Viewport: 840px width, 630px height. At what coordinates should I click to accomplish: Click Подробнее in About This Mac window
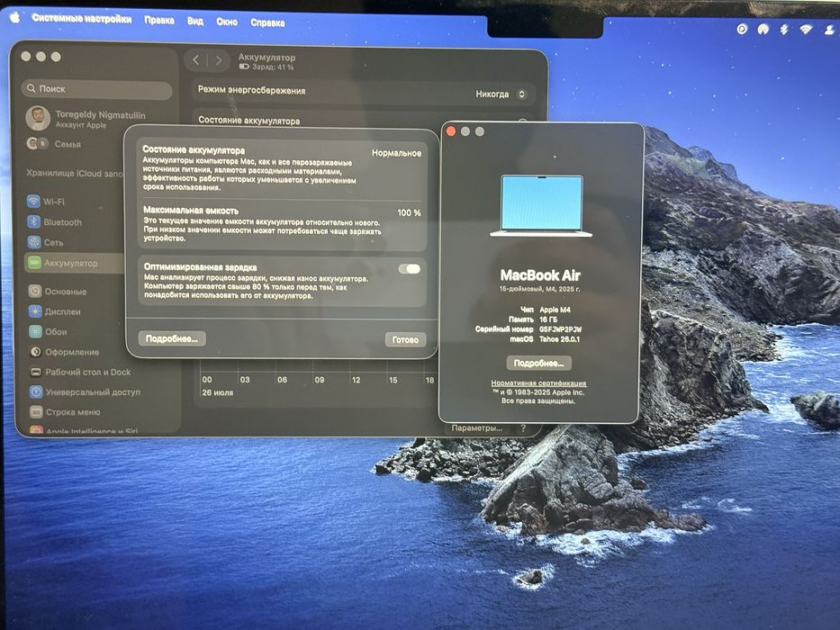click(x=539, y=364)
